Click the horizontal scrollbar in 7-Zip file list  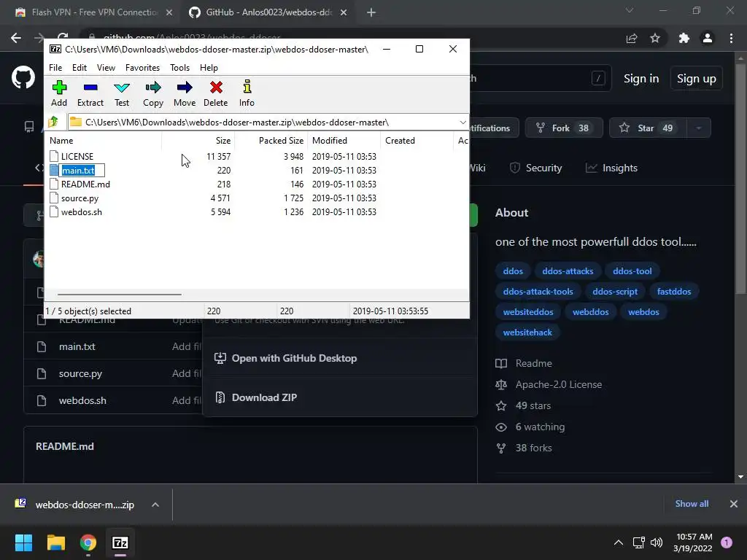(x=119, y=295)
